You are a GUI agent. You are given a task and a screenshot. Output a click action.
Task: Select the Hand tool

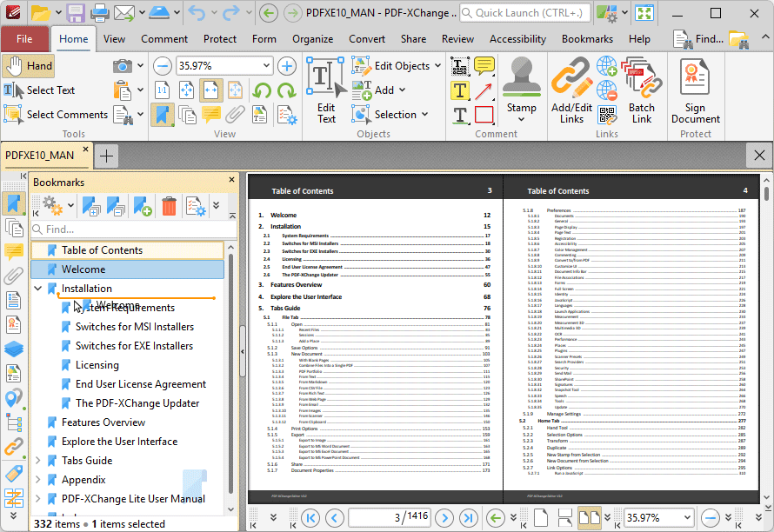coord(28,66)
